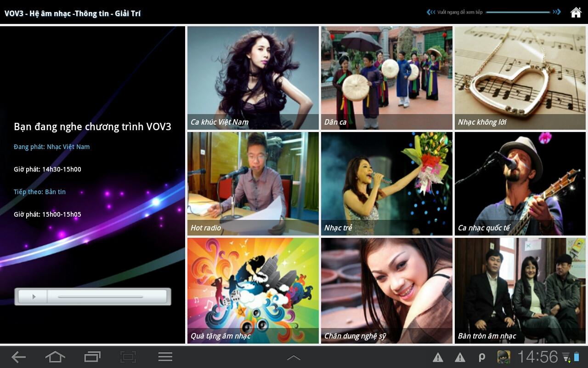Click the 'Tiếp theo: Bản tin' text
Screen dimensions: 588x368
(x=40, y=192)
